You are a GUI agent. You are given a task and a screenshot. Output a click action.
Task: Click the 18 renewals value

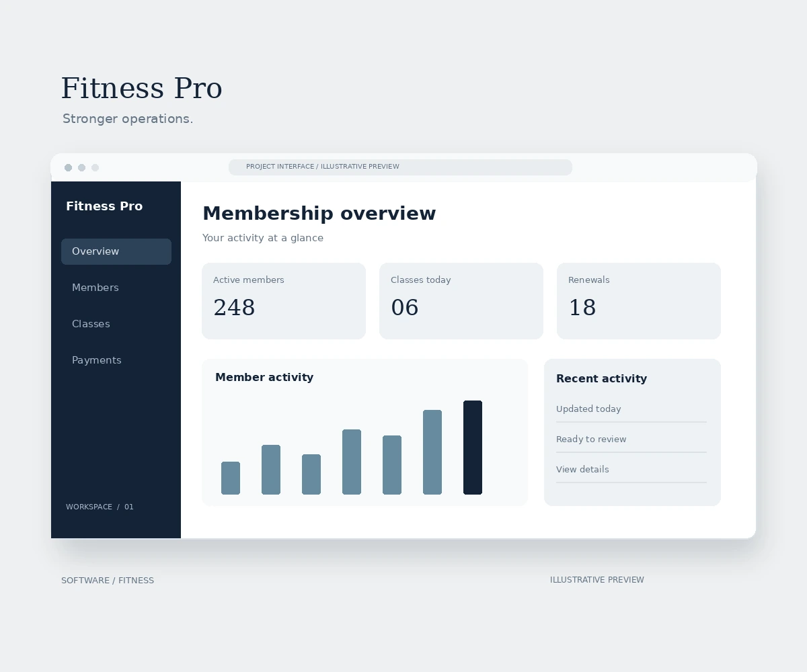(582, 308)
